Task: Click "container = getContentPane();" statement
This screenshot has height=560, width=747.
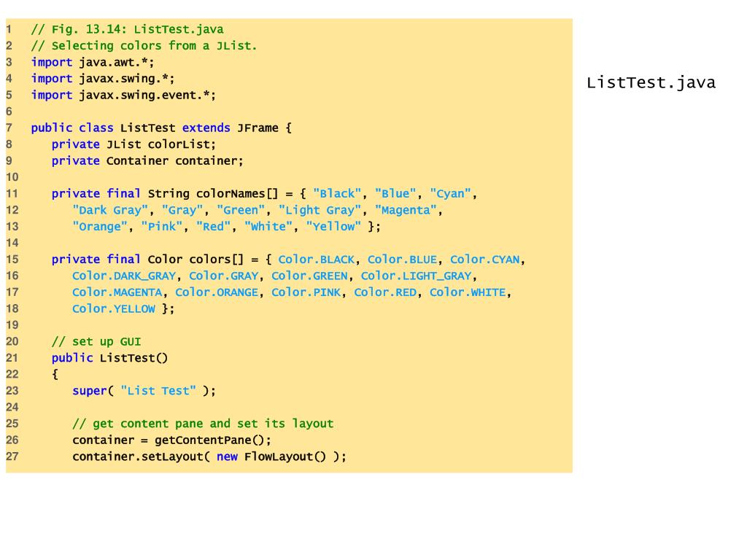Action: point(171,440)
